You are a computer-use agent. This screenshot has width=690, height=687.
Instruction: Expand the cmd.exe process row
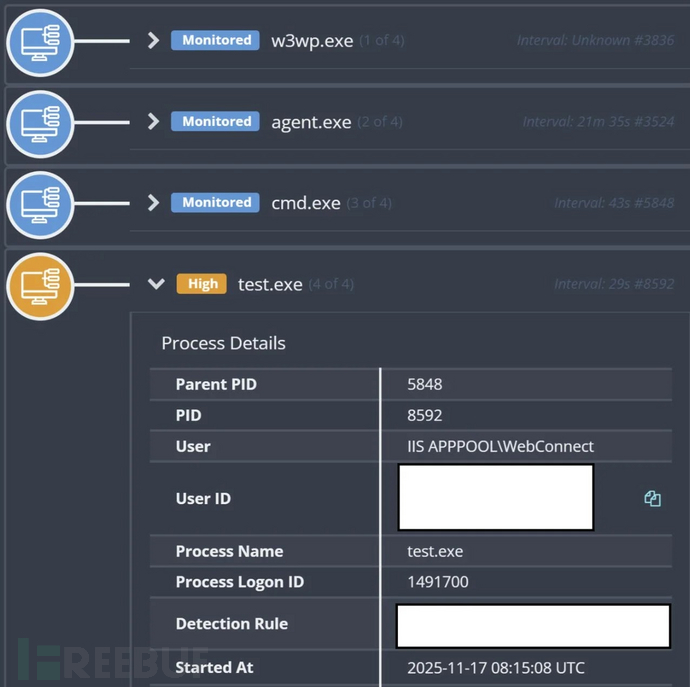click(x=153, y=203)
